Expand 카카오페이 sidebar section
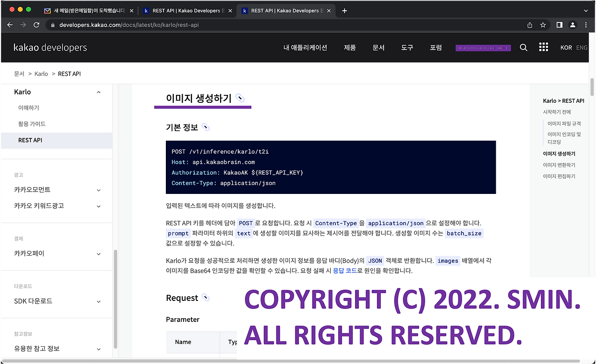Screen dimensions: 598x364 [x=99, y=253]
